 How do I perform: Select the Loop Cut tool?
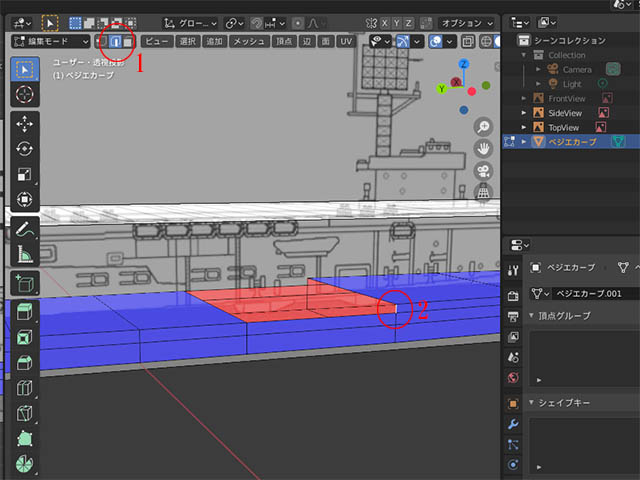pos(24,388)
